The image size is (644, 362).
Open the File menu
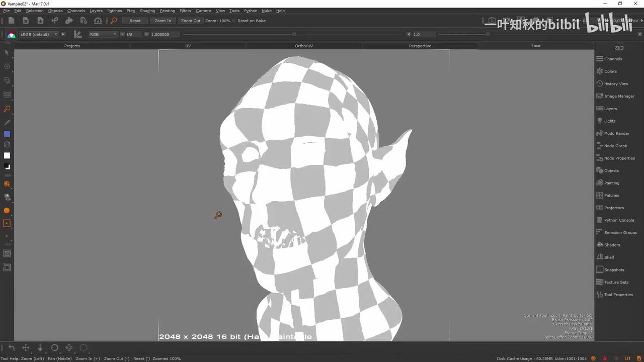tap(7, 11)
